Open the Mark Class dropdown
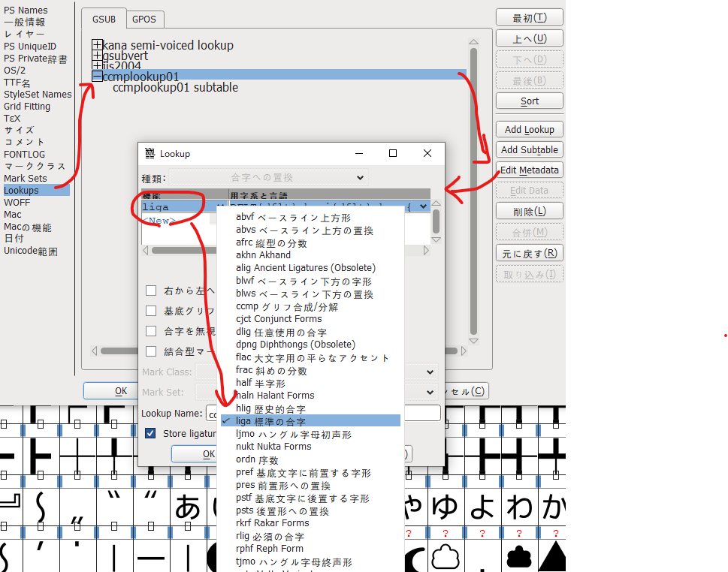The image size is (728, 572). [430, 372]
